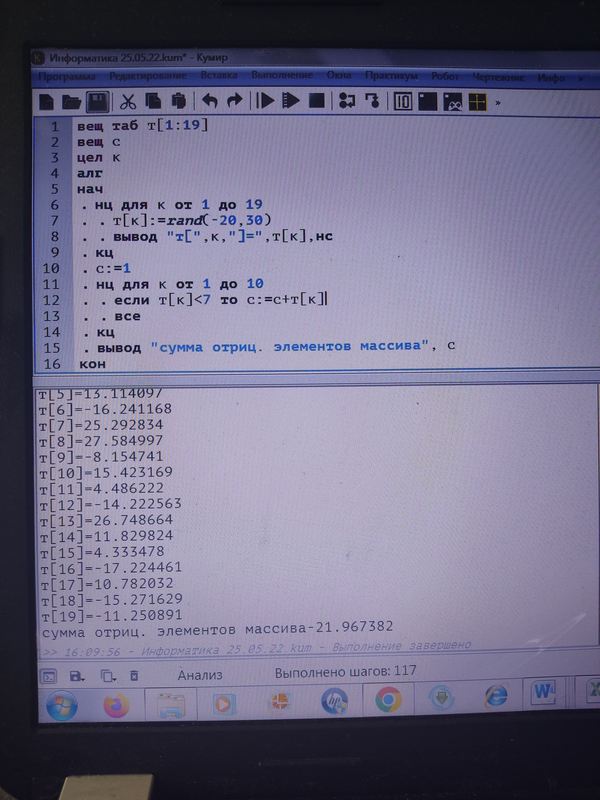Open the Практикум dropdown menu
Image resolution: width=600 pixels, height=800 pixels.
pyautogui.click(x=391, y=76)
